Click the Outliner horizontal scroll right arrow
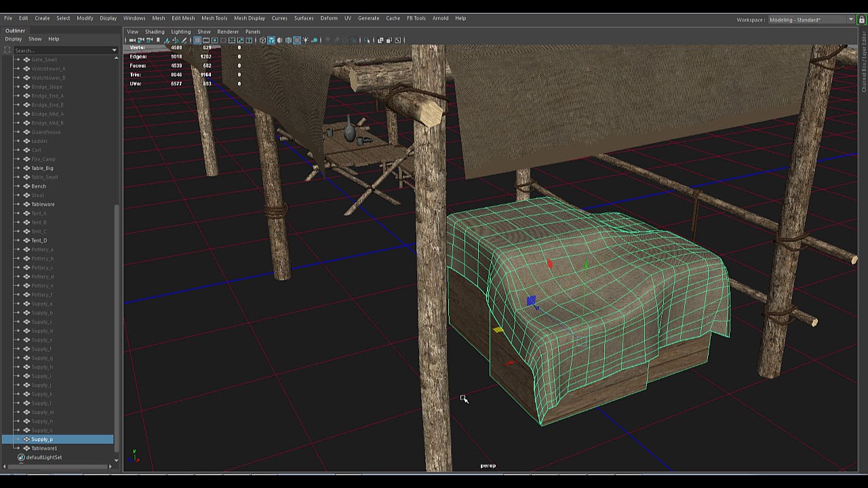Viewport: 868px width, 488px height. pyautogui.click(x=111, y=466)
